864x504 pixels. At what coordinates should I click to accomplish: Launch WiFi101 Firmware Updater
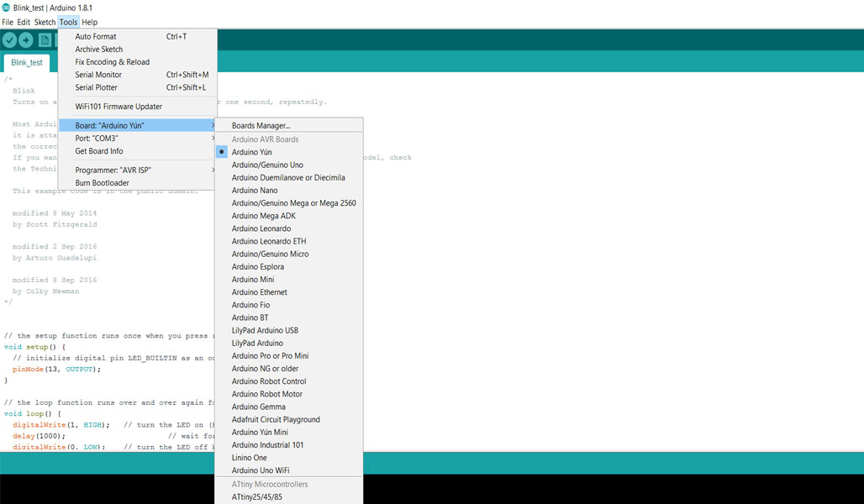click(137, 107)
